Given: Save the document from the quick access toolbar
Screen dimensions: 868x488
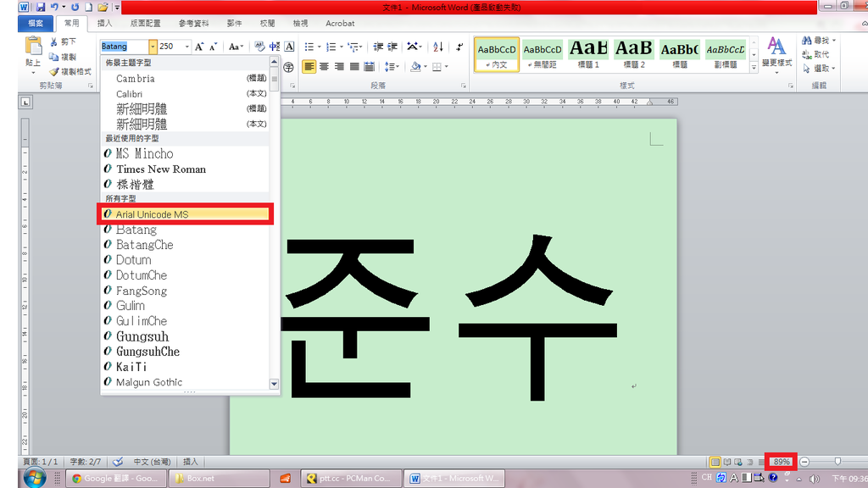Looking at the screenshot, I should (x=41, y=7).
